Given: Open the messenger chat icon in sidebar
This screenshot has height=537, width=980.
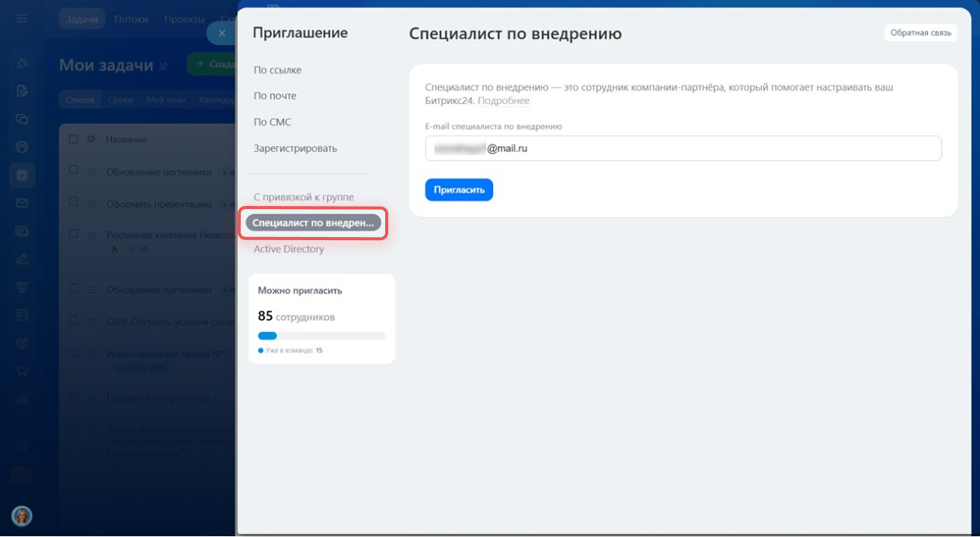Looking at the screenshot, I should click(x=22, y=119).
